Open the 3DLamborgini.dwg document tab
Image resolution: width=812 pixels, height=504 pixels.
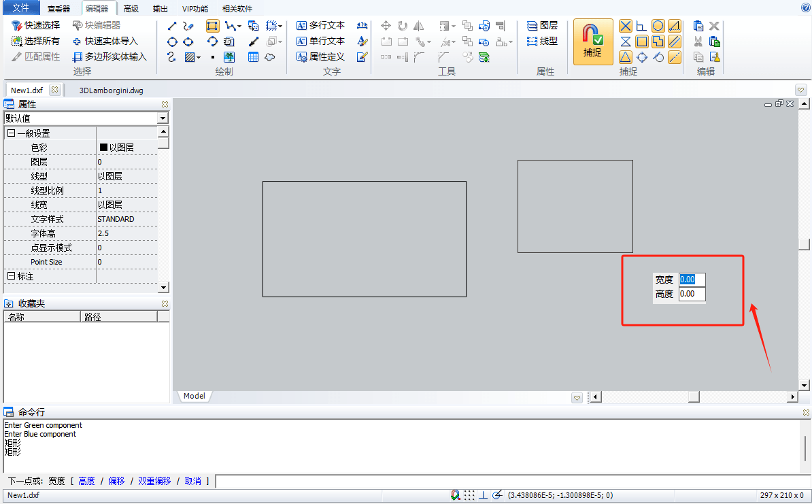(x=111, y=90)
